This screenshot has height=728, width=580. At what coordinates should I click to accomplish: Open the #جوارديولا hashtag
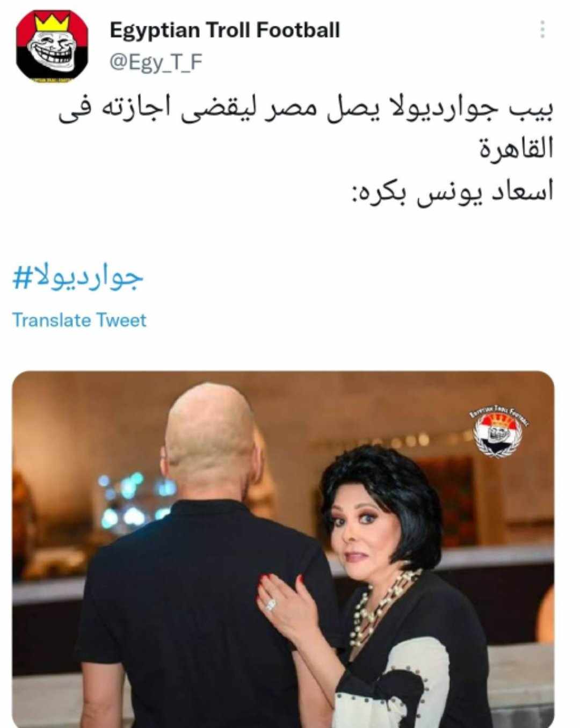[x=78, y=278]
